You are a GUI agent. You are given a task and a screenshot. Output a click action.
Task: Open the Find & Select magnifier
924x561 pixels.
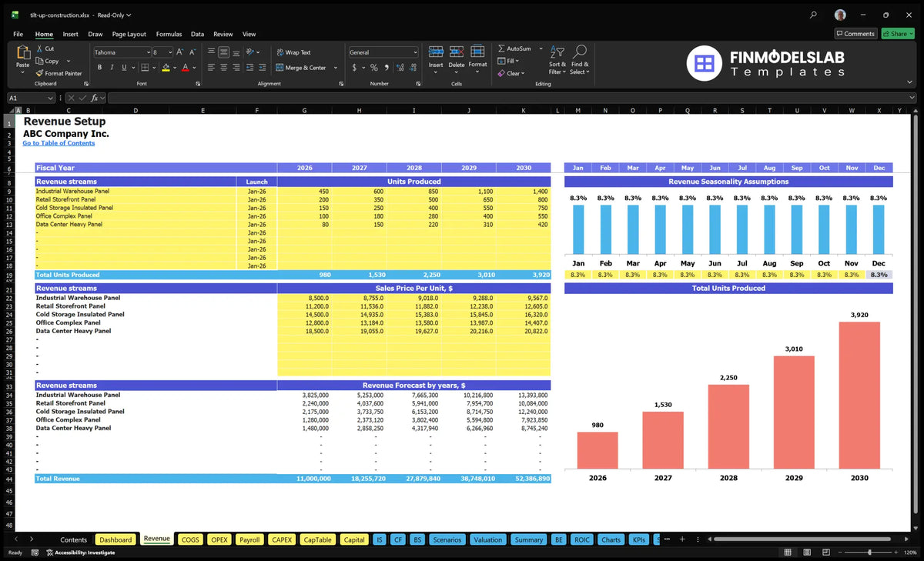(x=580, y=60)
